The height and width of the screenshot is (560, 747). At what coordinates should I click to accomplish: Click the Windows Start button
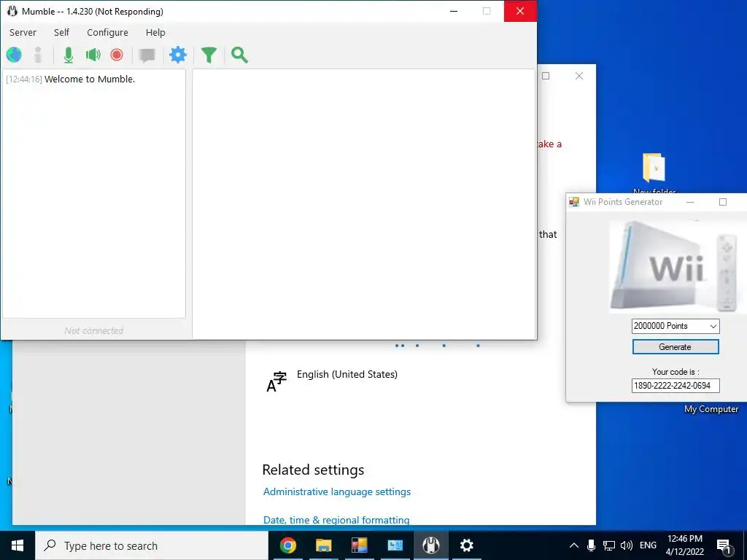coord(18,545)
